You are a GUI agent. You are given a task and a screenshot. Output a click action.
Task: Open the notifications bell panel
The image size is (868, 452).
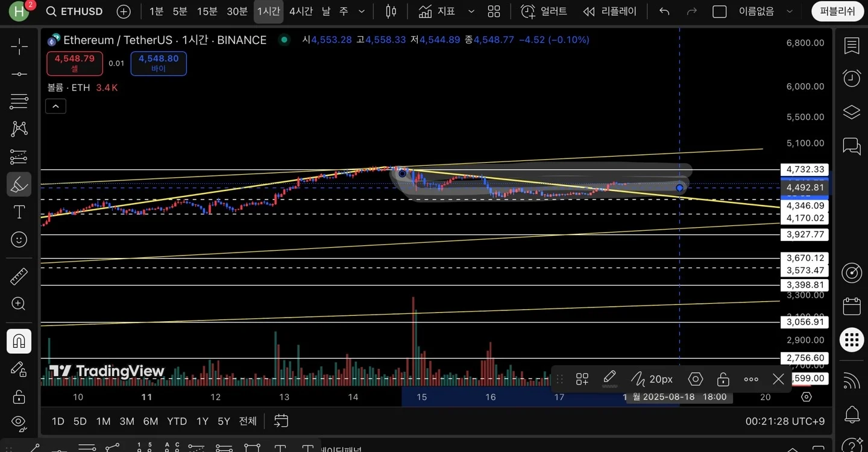coord(852,414)
